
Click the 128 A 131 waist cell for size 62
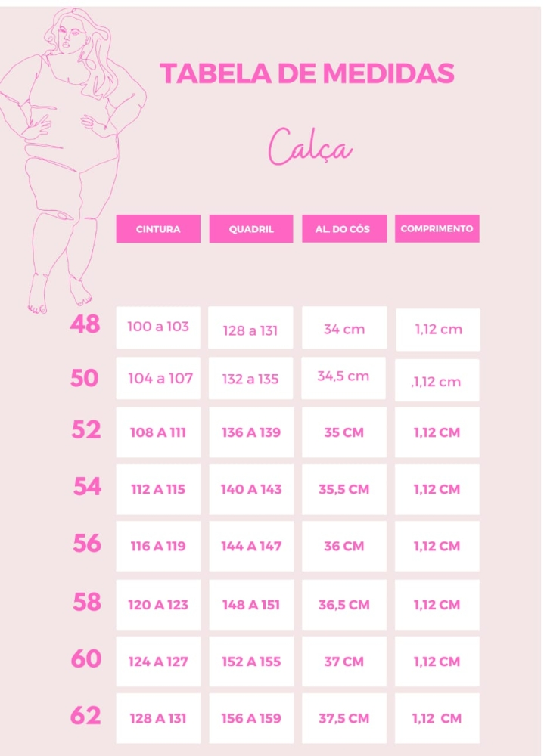coord(158,718)
